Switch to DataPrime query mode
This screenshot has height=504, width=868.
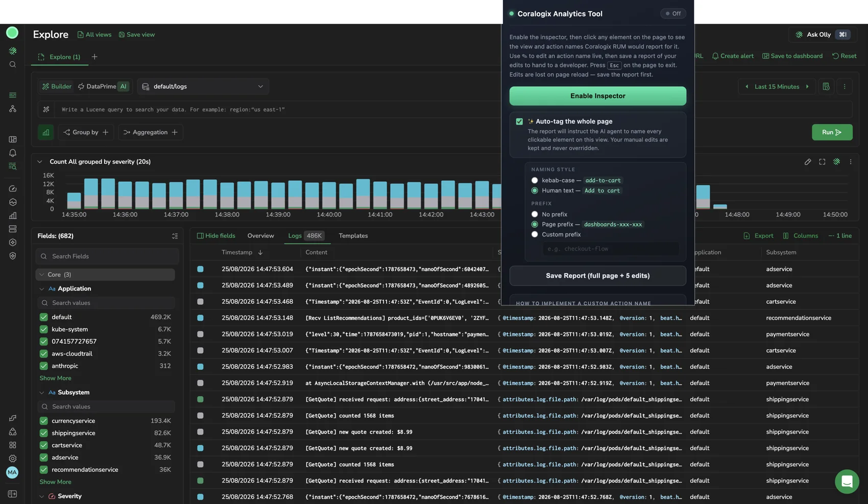coord(104,86)
